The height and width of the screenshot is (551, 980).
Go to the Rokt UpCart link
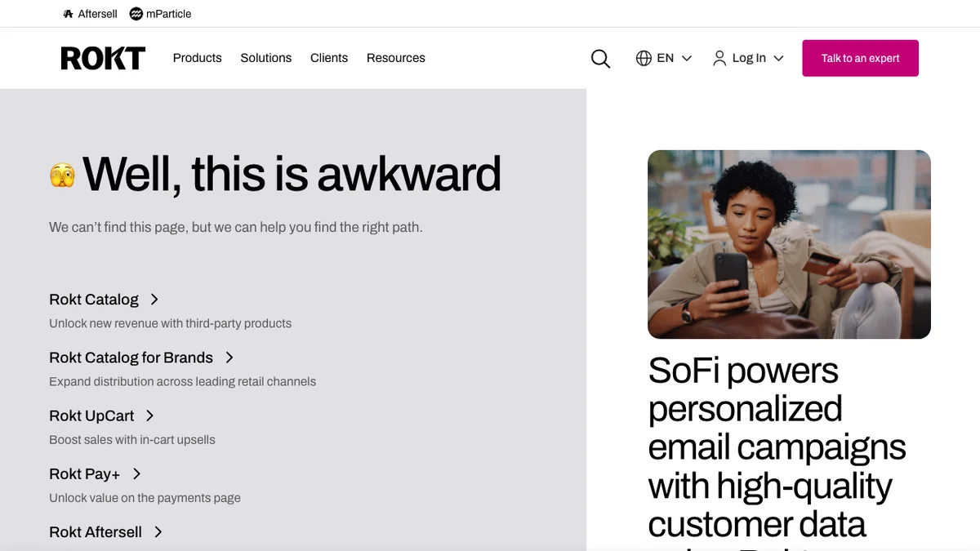click(91, 415)
